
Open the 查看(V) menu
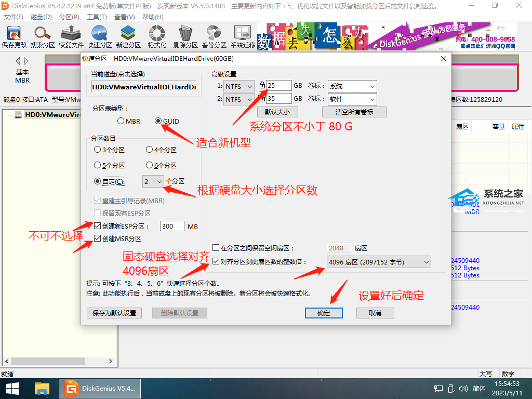pyautogui.click(x=125, y=17)
